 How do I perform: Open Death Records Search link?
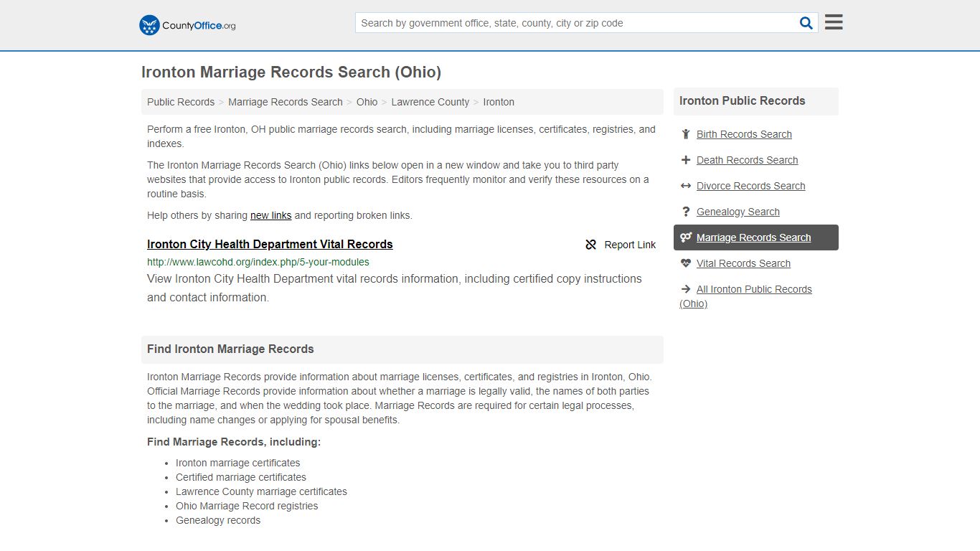click(x=747, y=160)
